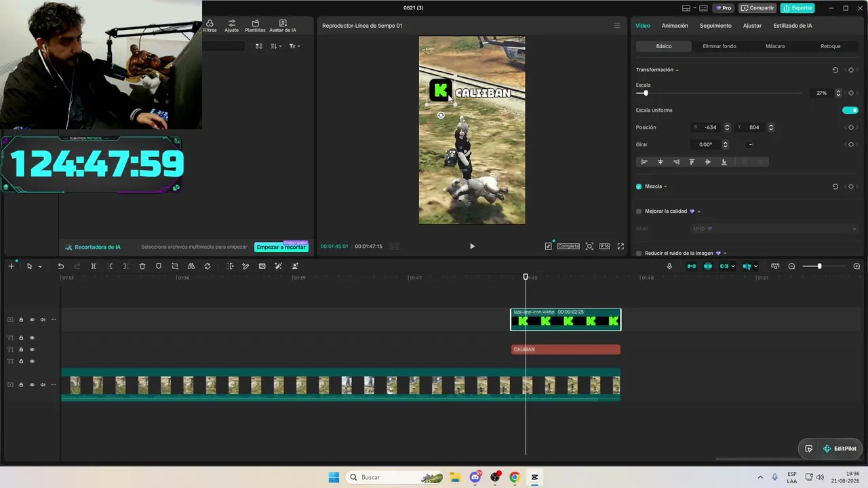Click the Pro membership button
The width and height of the screenshot is (868, 488).
point(723,8)
